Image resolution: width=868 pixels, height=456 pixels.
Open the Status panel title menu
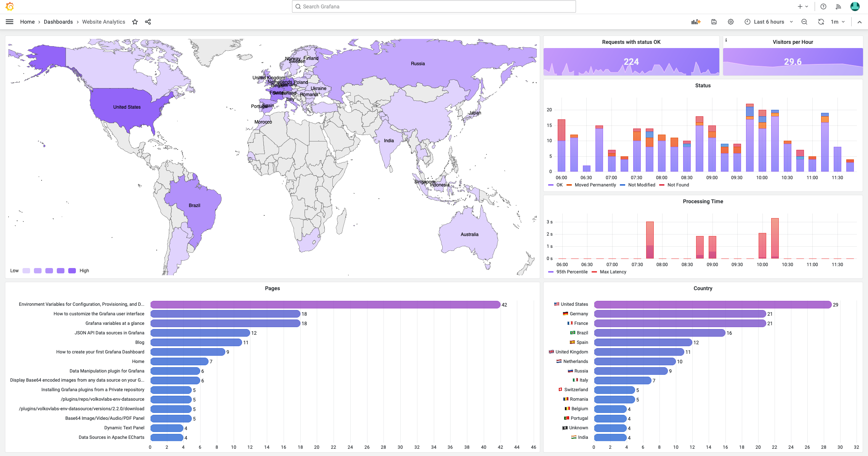(x=703, y=85)
